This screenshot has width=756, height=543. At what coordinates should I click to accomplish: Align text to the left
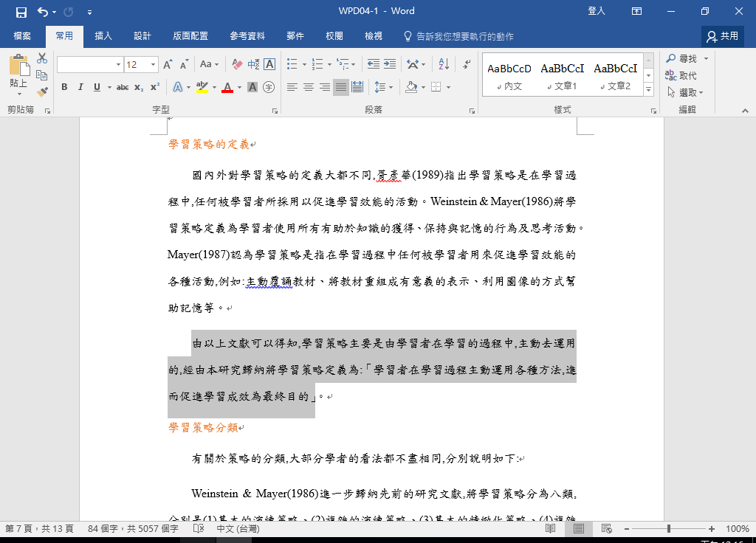[292, 87]
